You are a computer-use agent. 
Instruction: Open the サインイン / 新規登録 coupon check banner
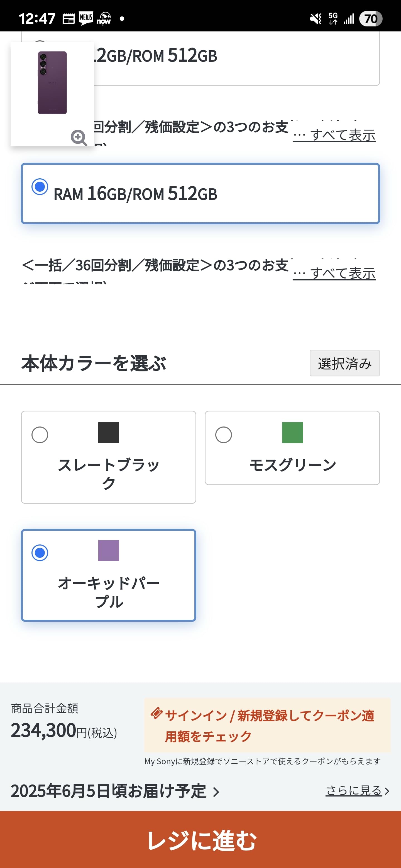tap(267, 725)
